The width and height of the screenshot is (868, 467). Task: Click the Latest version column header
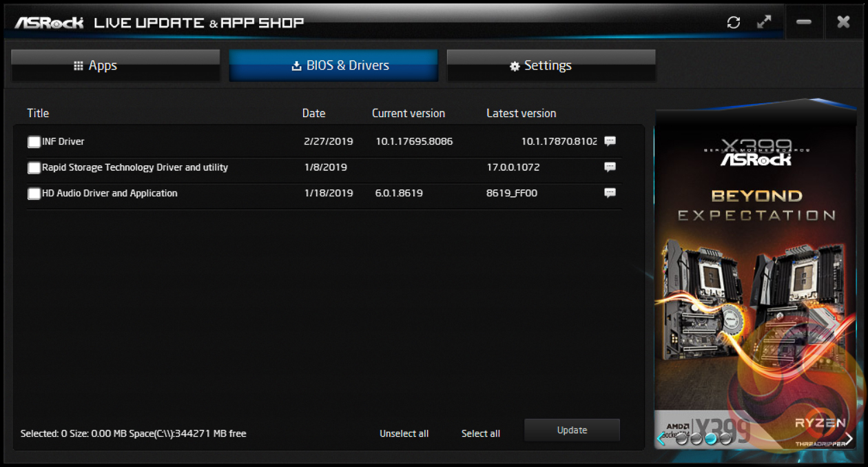click(x=521, y=113)
